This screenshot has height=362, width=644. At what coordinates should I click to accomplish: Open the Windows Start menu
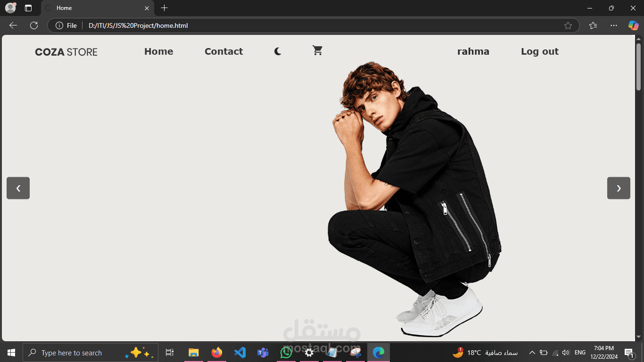point(11,353)
